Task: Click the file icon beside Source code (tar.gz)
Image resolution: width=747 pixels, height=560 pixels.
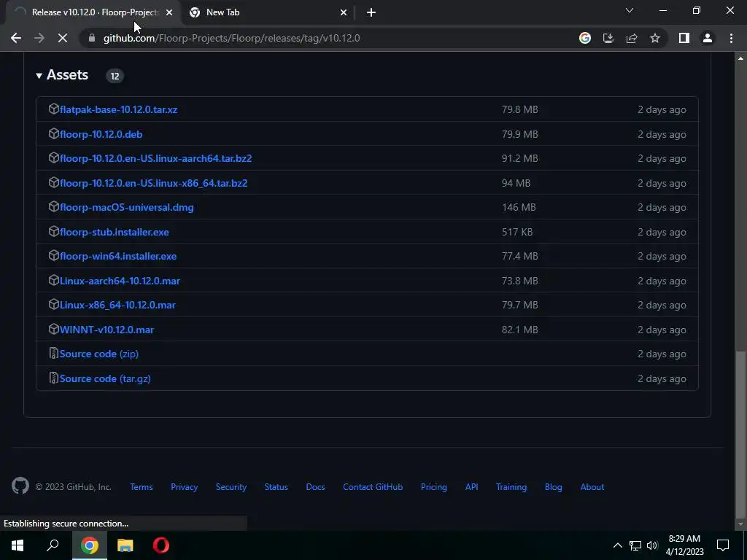Action: tap(54, 378)
